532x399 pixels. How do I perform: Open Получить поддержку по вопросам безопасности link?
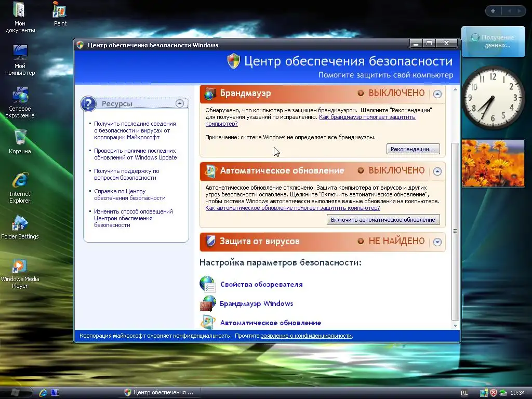(127, 175)
